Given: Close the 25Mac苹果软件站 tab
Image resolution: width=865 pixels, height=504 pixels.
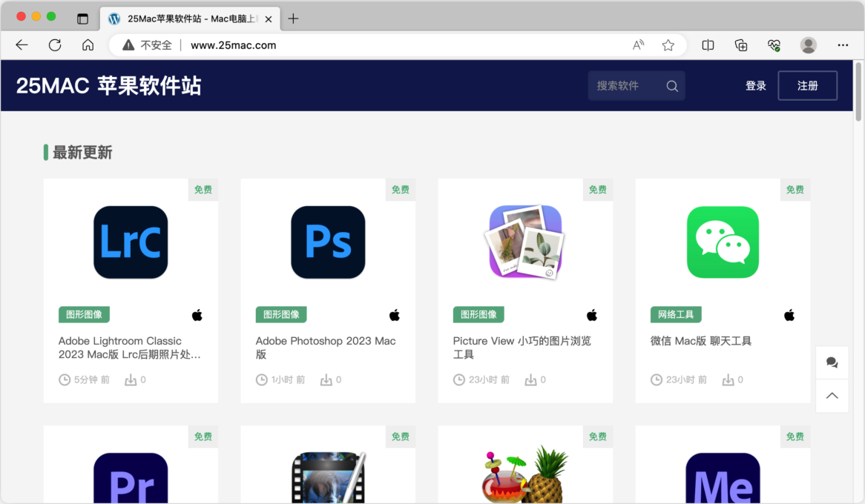Looking at the screenshot, I should pyautogui.click(x=269, y=19).
